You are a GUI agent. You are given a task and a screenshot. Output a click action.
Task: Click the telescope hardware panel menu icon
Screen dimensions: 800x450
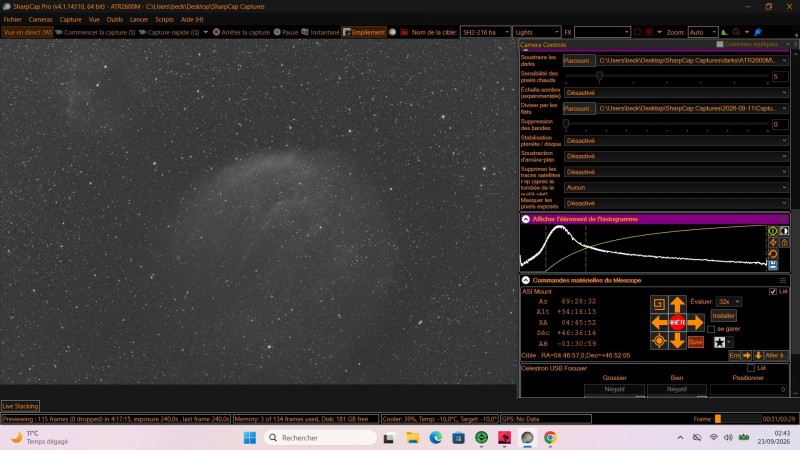783,280
